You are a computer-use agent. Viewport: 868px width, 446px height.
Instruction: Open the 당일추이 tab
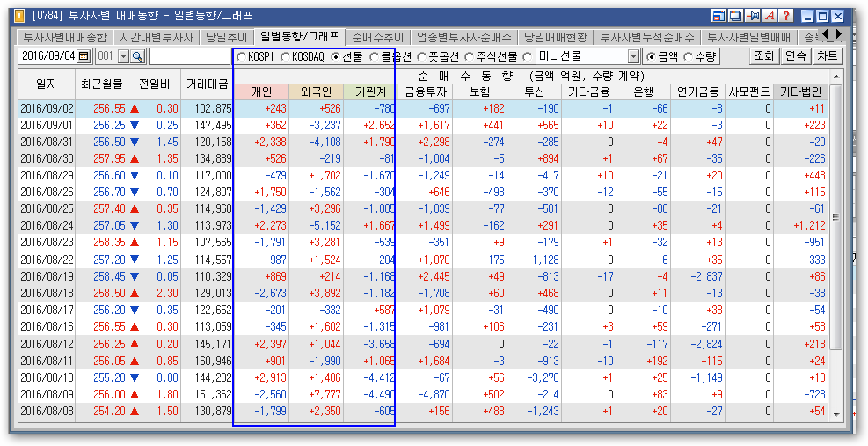(x=226, y=38)
